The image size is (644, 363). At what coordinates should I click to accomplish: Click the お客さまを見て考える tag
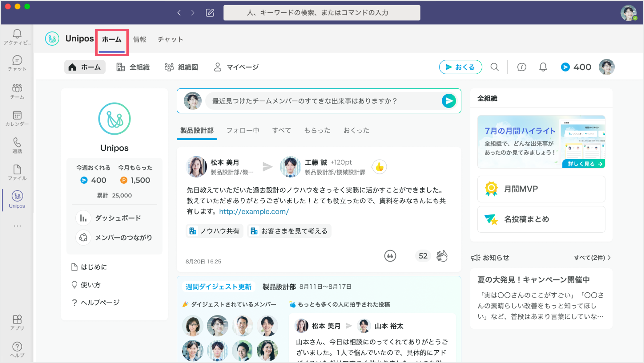pyautogui.click(x=289, y=231)
